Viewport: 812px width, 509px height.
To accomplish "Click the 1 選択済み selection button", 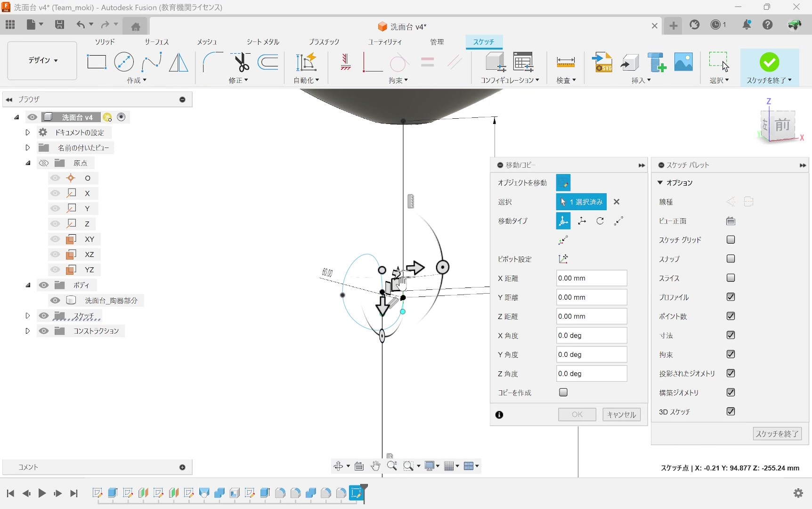I will coord(581,202).
